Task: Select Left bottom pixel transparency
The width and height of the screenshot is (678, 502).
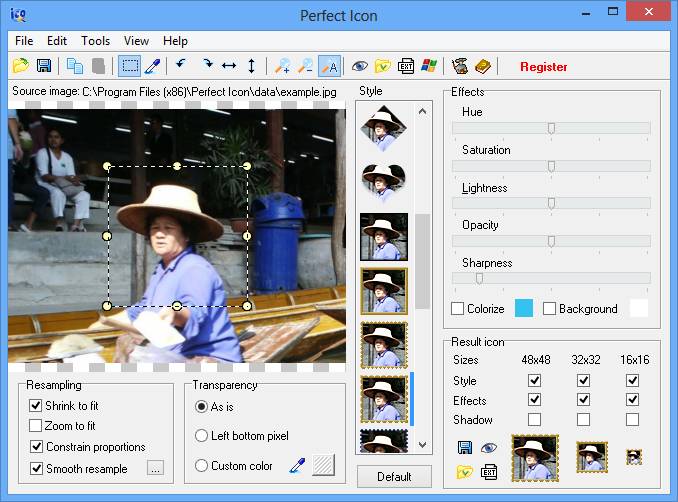Action: (x=202, y=436)
